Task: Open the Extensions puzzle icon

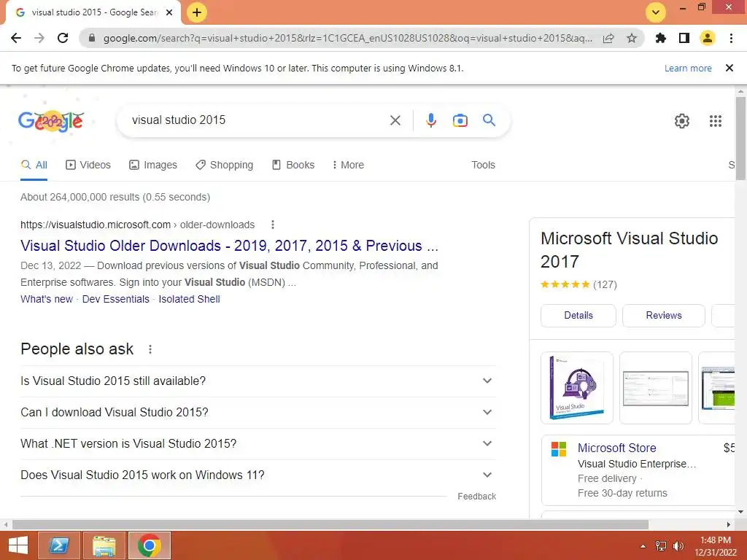Action: (x=661, y=38)
